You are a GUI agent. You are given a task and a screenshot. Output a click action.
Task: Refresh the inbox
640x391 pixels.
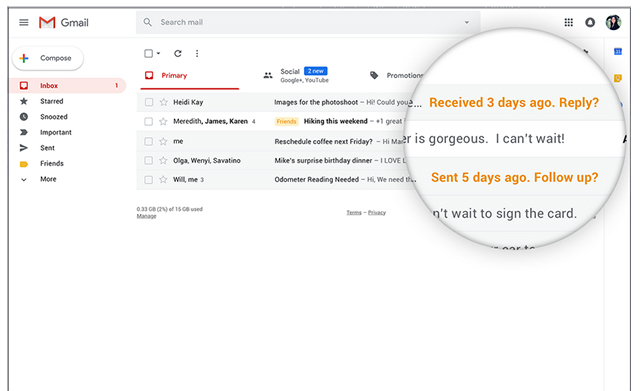click(178, 53)
